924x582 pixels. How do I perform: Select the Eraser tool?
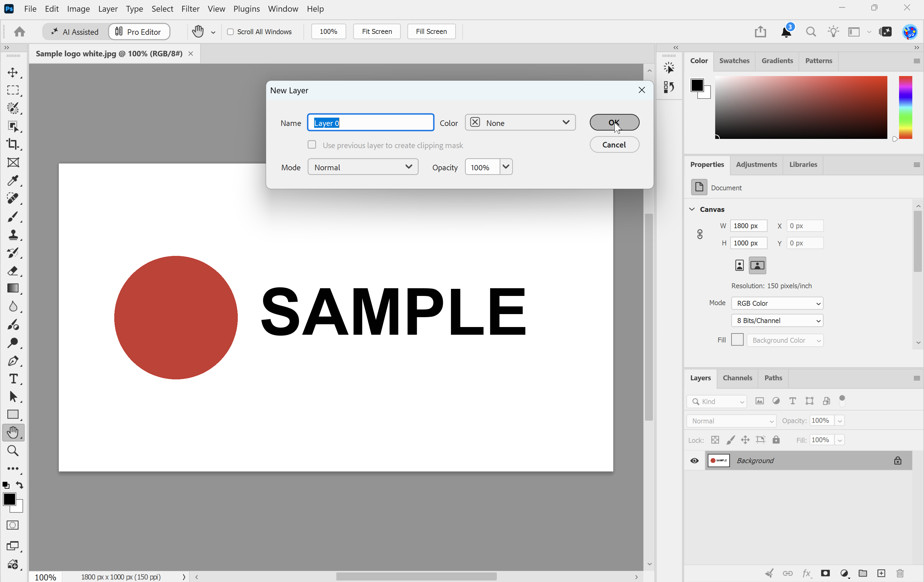[13, 271]
